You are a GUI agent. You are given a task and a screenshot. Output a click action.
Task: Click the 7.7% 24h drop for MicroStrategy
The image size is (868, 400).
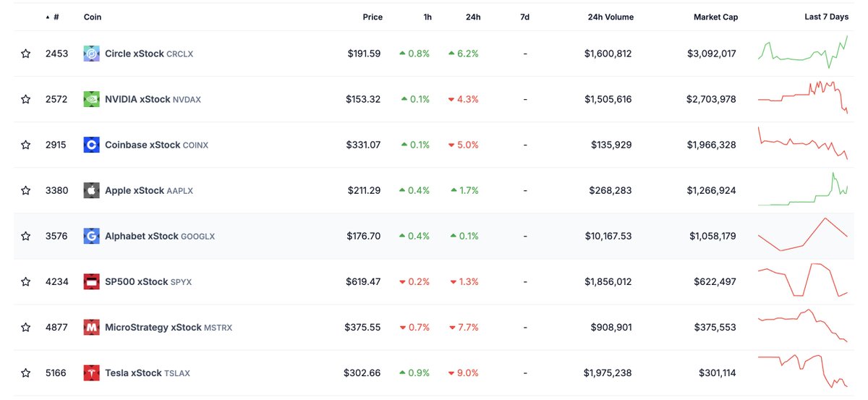(x=463, y=327)
